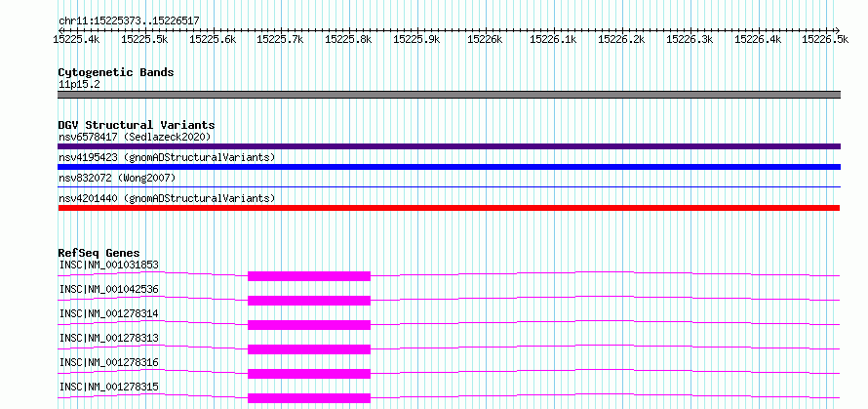This screenshot has width=868, height=409.
Task: Click the 15225.9k ruler tick label
Action: tap(416, 39)
